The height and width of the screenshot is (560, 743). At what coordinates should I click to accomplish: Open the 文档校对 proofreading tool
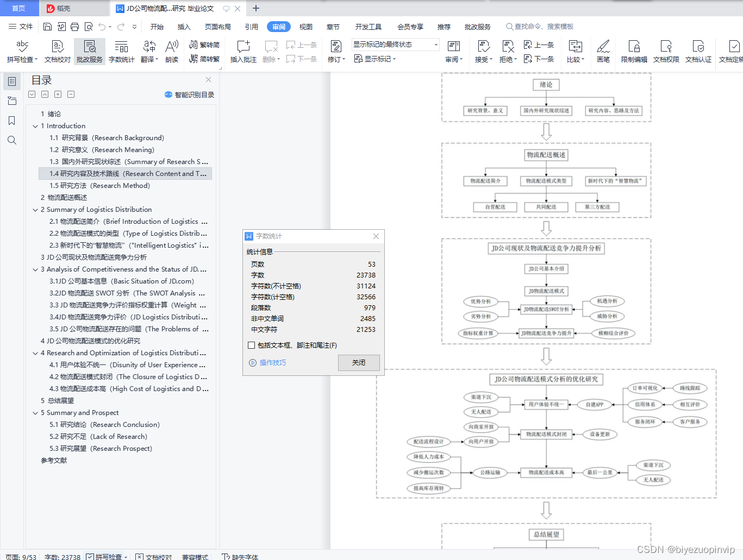(57, 52)
